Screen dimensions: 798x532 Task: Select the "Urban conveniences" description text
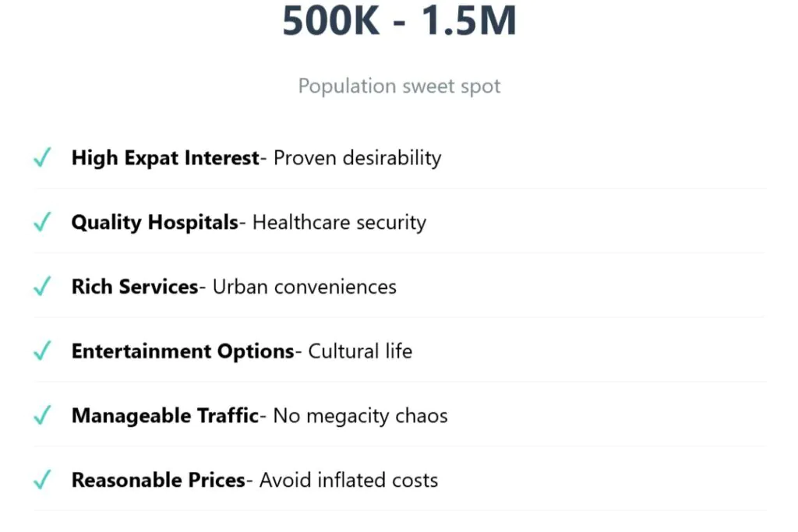pyautogui.click(x=305, y=287)
